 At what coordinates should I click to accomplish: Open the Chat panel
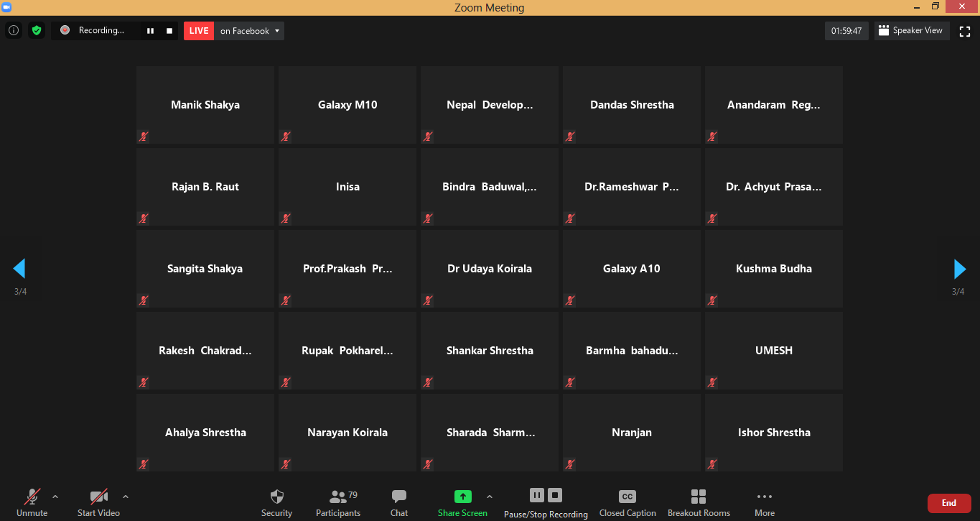coord(399,503)
